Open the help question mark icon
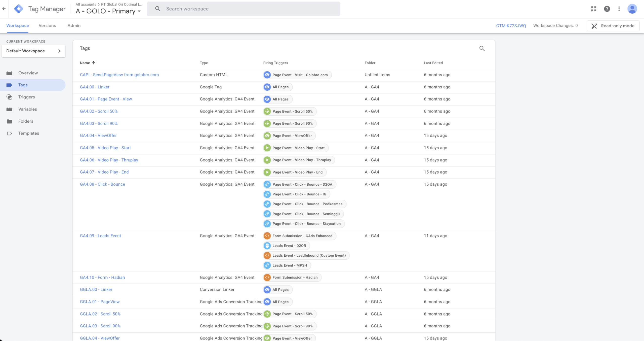This screenshot has height=341, width=644. pyautogui.click(x=607, y=9)
